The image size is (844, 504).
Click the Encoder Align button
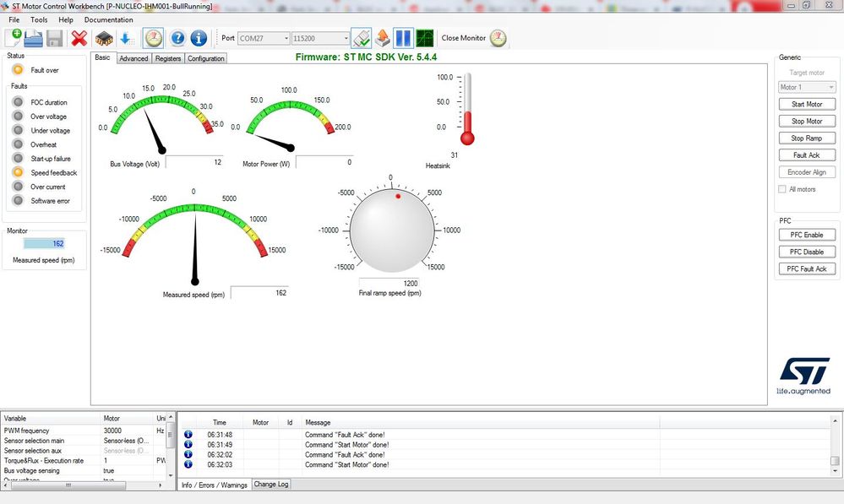807,172
